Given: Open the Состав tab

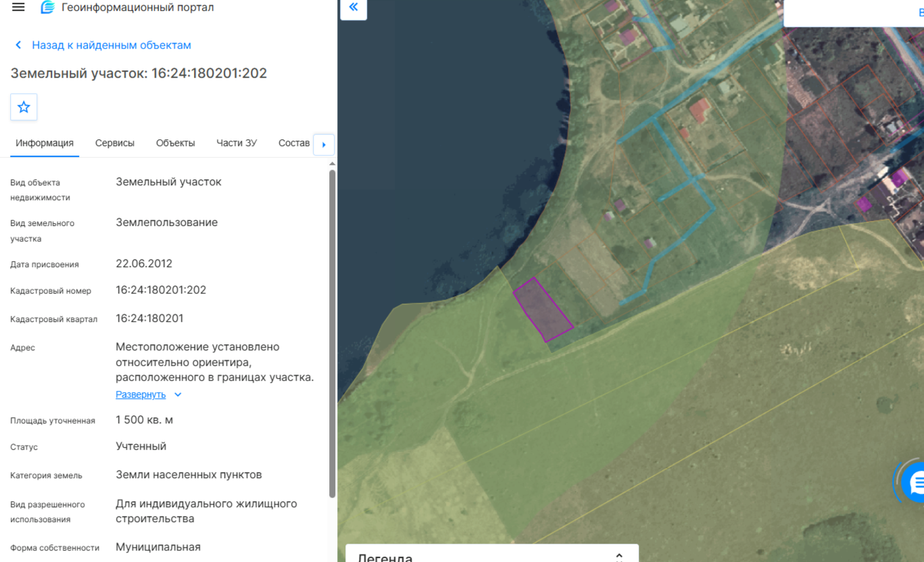Looking at the screenshot, I should pos(294,143).
